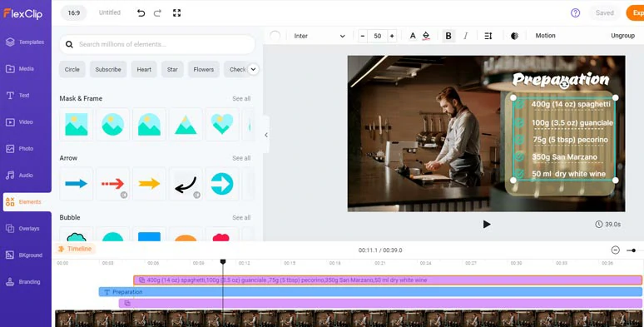644x327 pixels.
Task: Select the Flowers tag chip
Action: point(204,69)
